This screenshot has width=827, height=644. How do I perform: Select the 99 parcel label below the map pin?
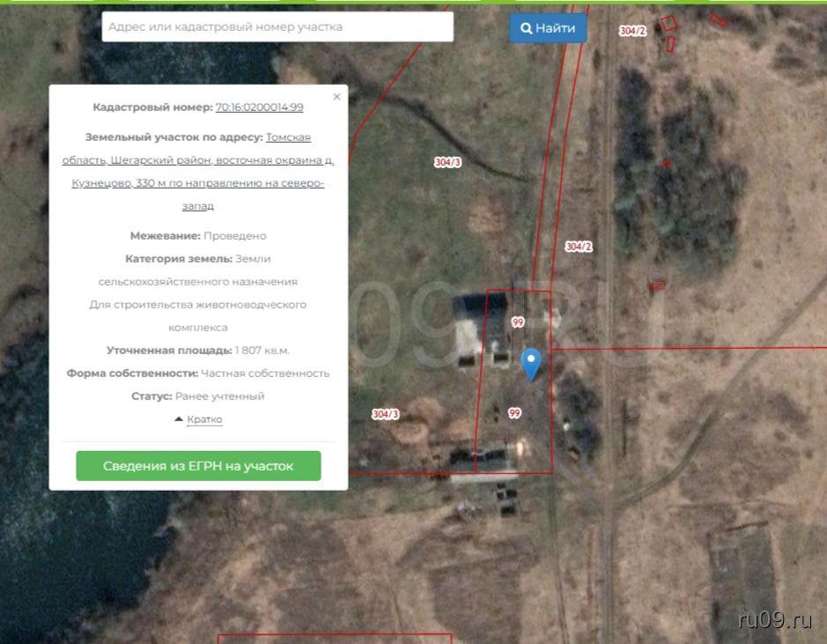[514, 412]
